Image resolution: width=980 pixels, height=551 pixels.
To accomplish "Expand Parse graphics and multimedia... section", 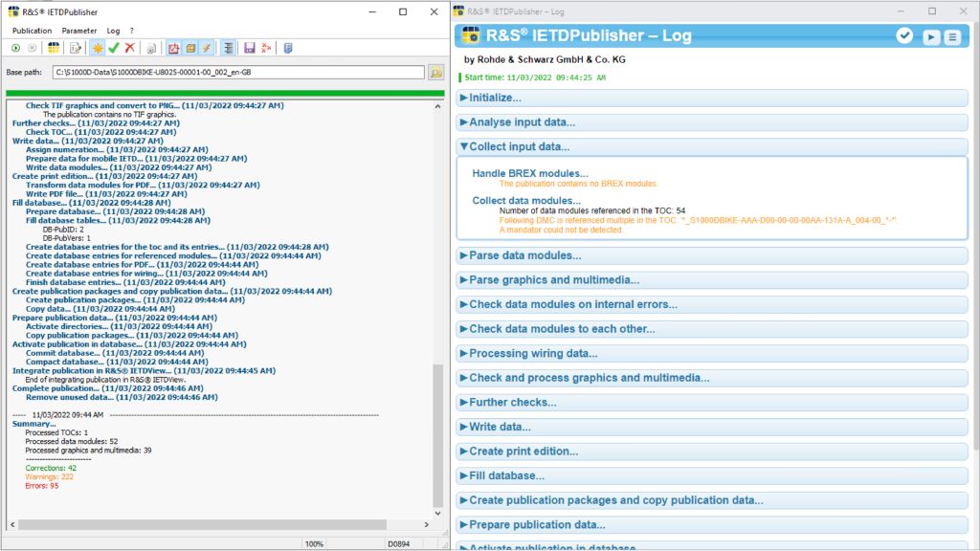I will click(x=712, y=280).
